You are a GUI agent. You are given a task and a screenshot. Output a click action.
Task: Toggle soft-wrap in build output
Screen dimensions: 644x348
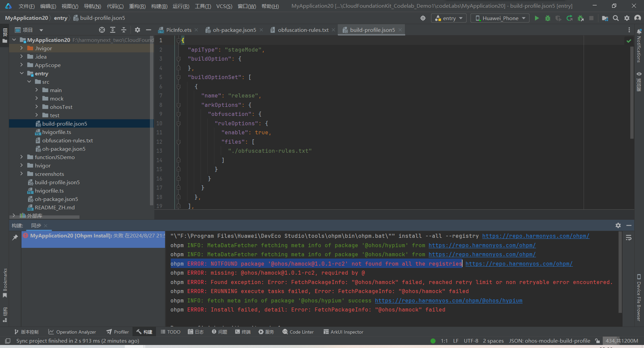pos(629,238)
